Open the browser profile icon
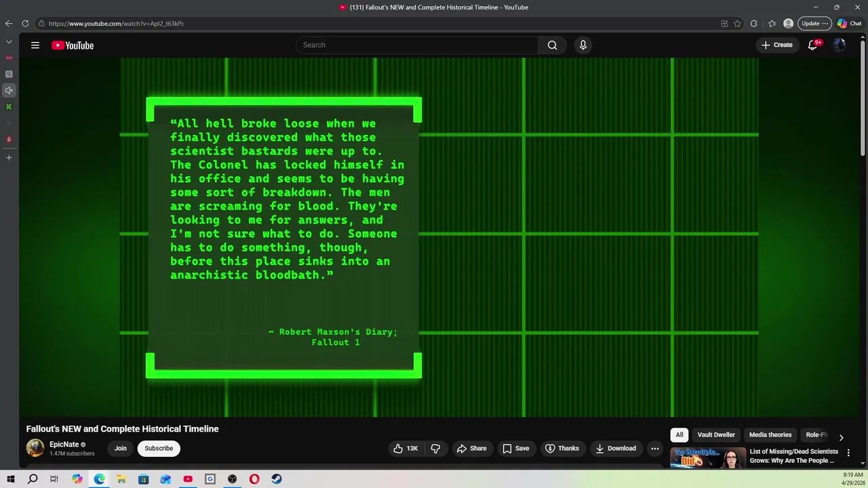868x488 pixels. click(788, 24)
